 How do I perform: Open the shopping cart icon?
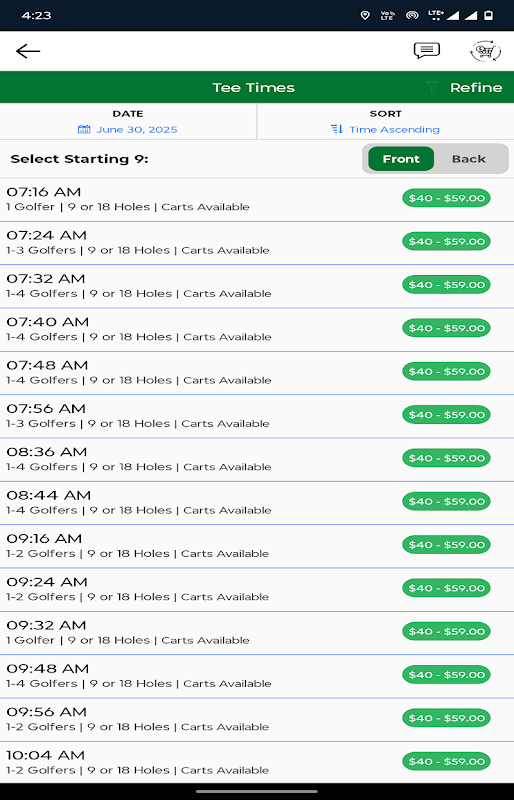484,52
